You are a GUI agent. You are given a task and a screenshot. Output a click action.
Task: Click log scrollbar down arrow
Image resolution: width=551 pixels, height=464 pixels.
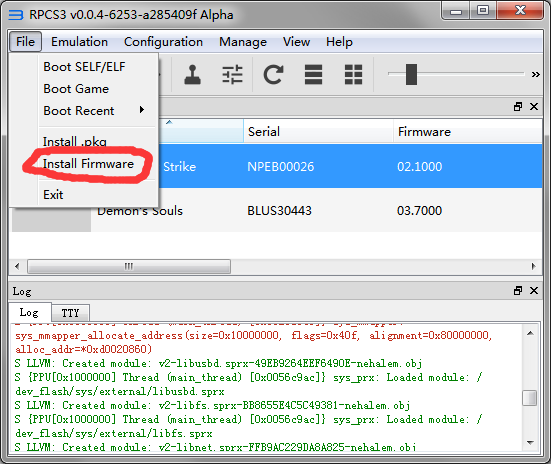pos(530,443)
